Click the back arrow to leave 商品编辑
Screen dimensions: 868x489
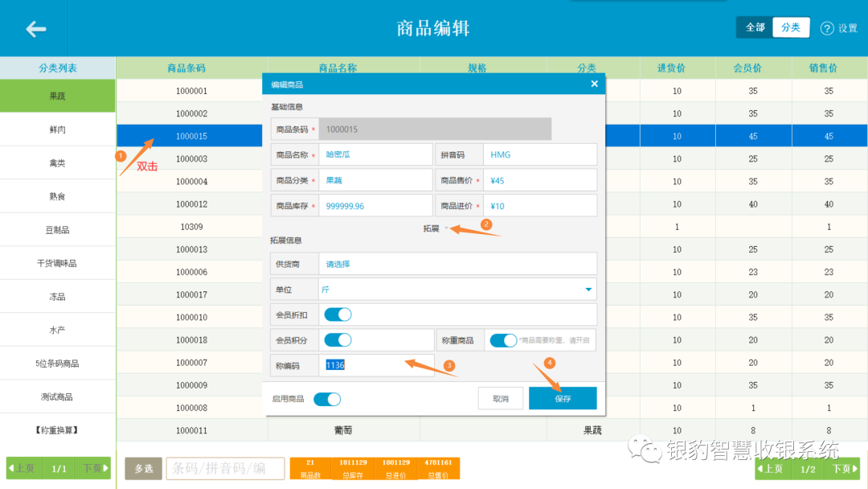pyautogui.click(x=35, y=28)
